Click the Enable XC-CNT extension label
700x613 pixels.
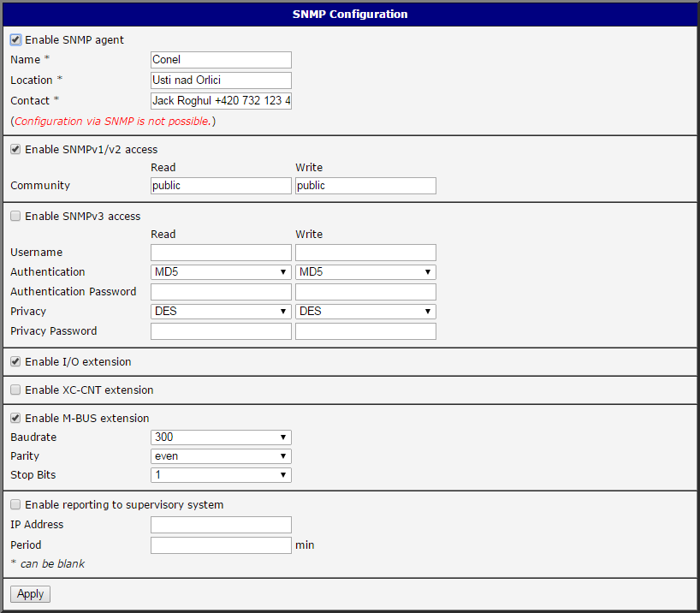(89, 390)
